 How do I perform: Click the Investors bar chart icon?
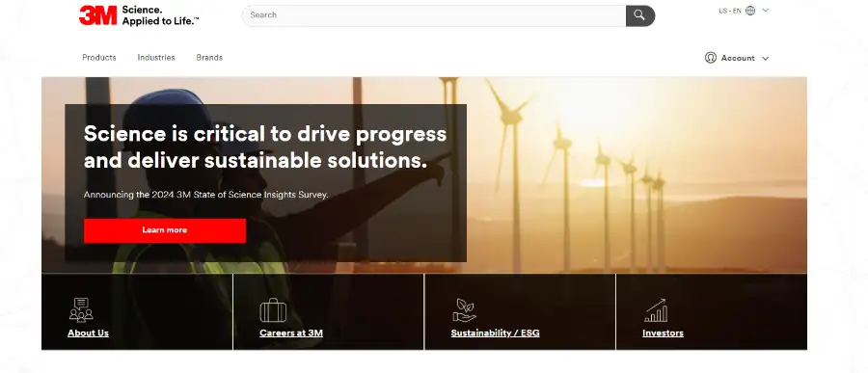[656, 310]
